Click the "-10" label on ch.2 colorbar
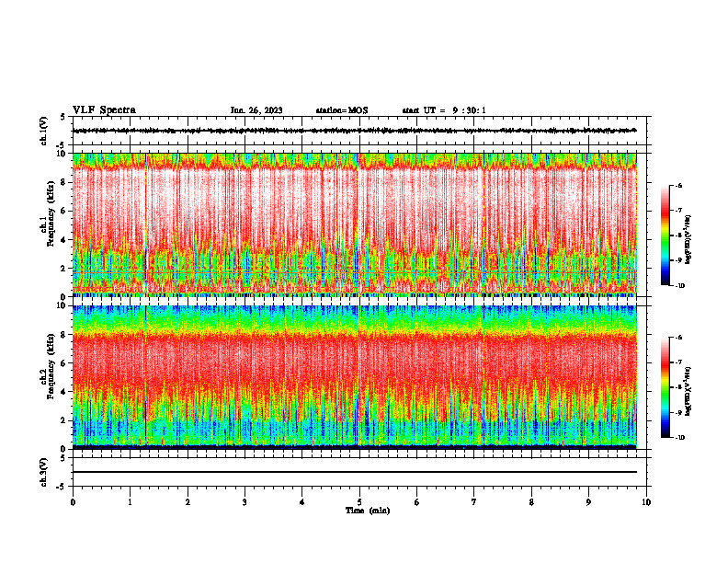Screen dimensions: 728x563 679,438
